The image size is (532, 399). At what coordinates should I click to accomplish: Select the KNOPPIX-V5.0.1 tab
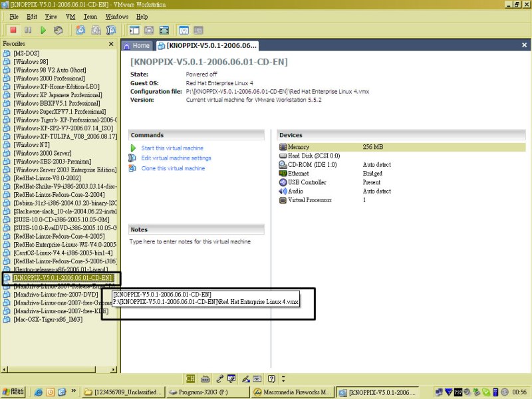coord(207,45)
